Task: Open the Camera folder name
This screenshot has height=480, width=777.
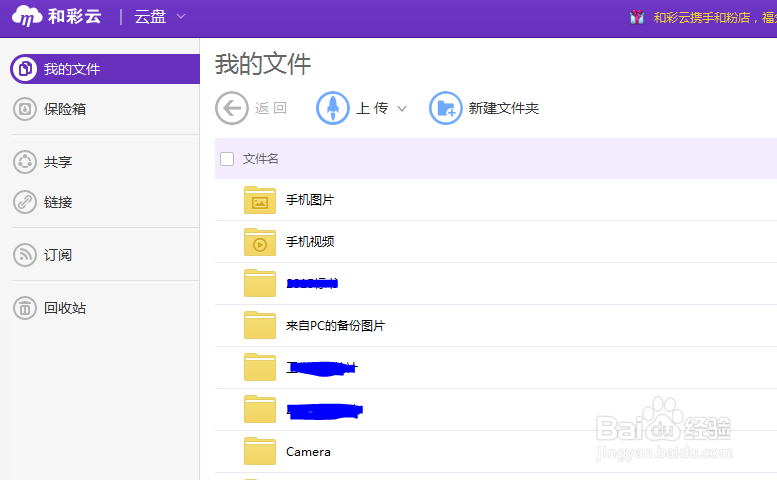Action: click(x=308, y=452)
